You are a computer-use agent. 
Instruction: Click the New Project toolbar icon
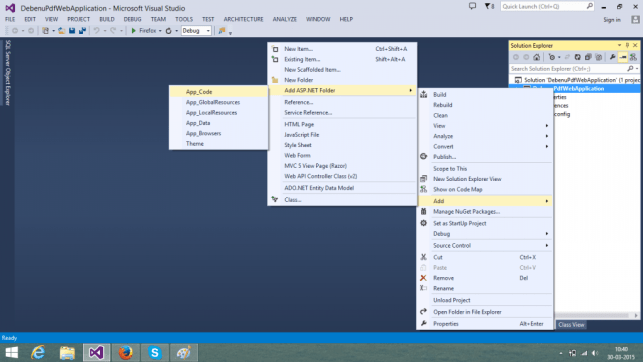pos(46,31)
